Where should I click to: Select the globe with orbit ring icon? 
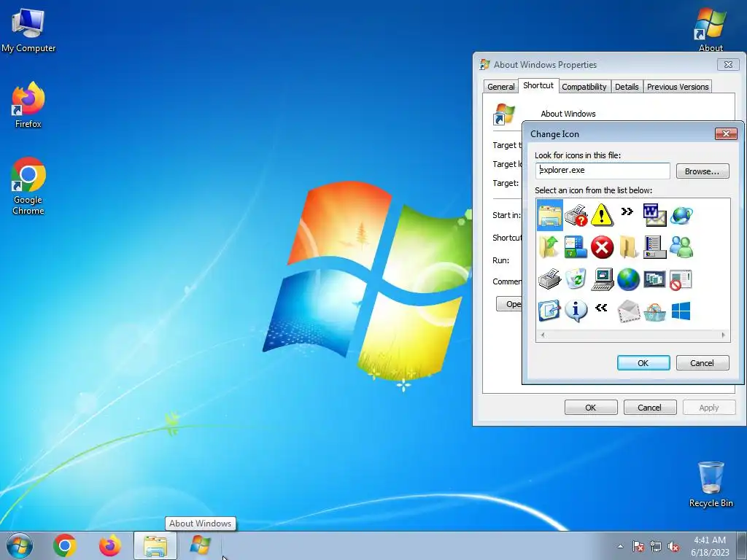(x=681, y=216)
